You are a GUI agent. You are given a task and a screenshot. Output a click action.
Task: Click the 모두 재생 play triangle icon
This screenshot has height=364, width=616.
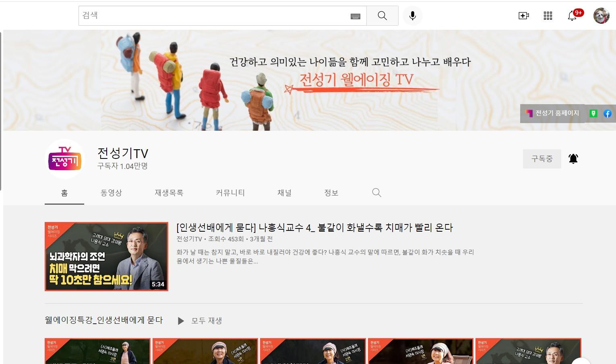click(181, 321)
